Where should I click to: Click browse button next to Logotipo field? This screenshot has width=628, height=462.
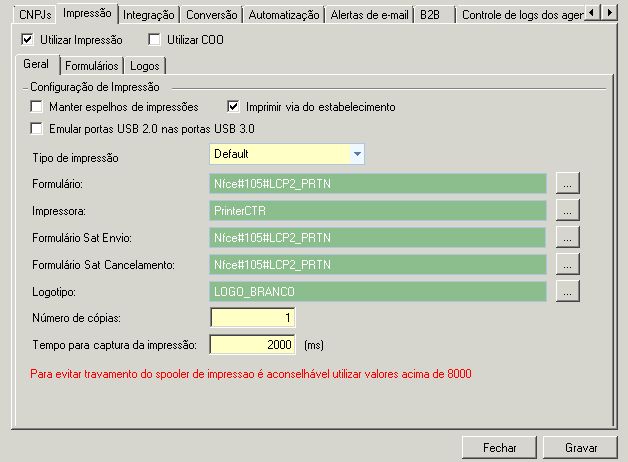click(568, 292)
